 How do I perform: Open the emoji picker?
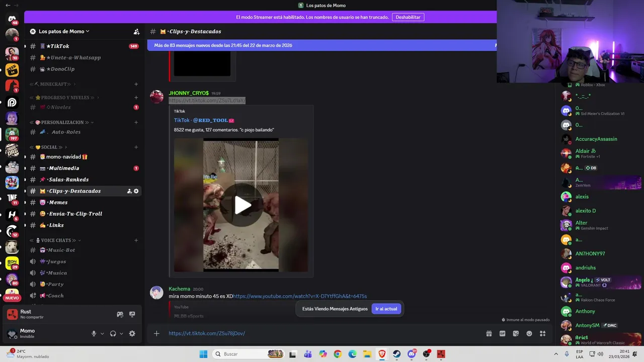tap(529, 333)
